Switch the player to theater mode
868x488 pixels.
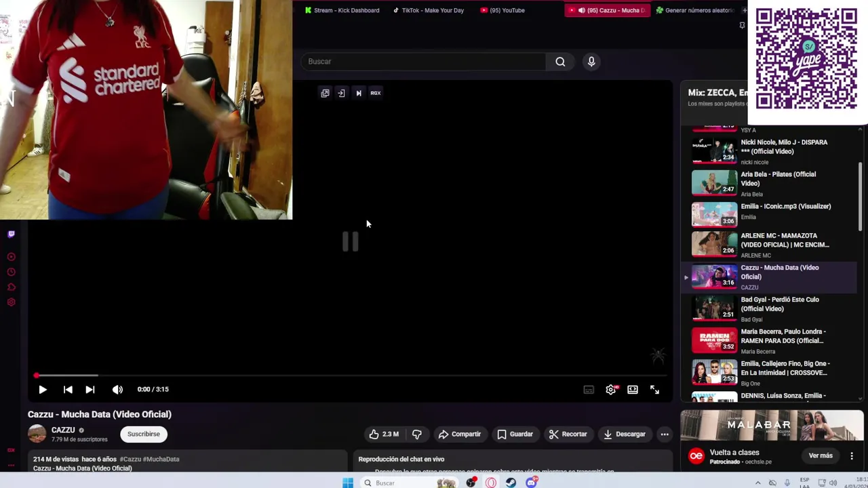633,390
